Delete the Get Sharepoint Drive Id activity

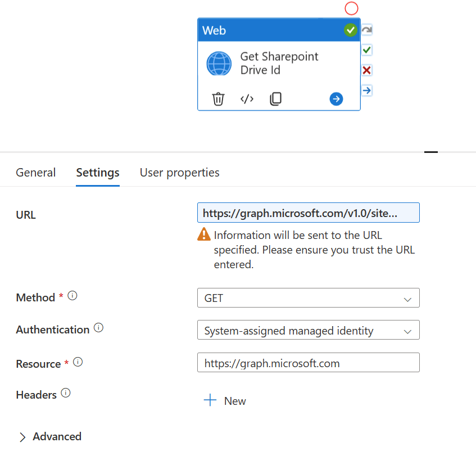coord(218,99)
